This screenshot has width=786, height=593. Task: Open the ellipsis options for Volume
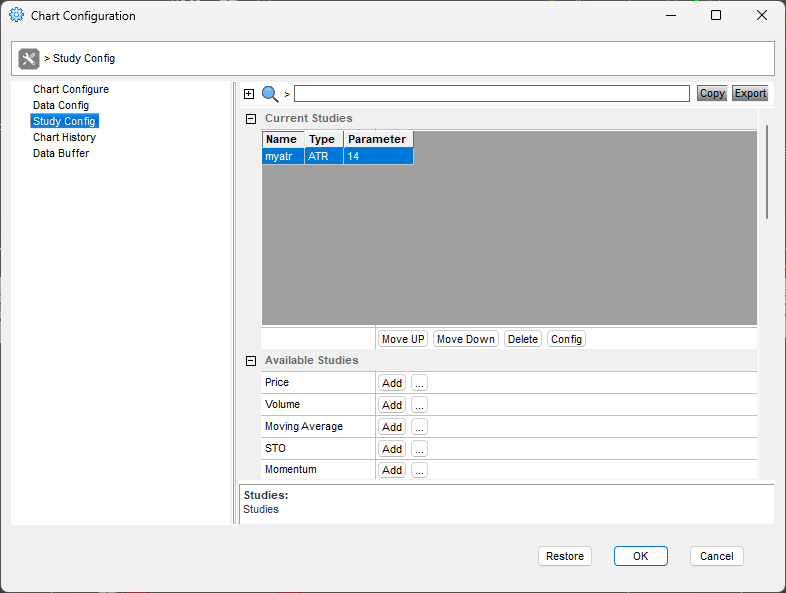(x=420, y=405)
